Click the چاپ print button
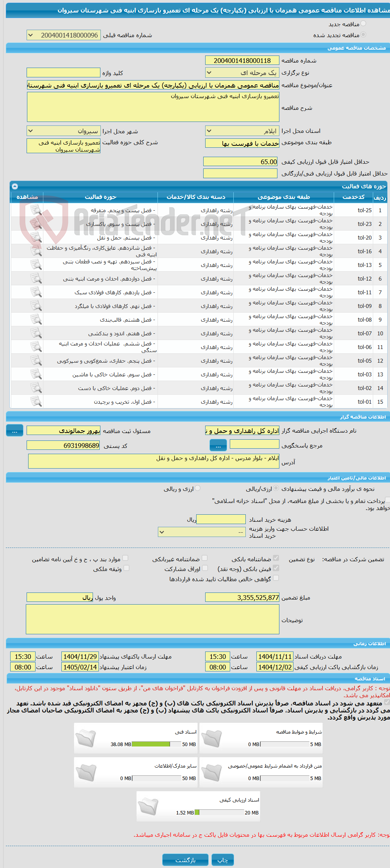Viewport: 390px width, 868px height. tap(223, 860)
